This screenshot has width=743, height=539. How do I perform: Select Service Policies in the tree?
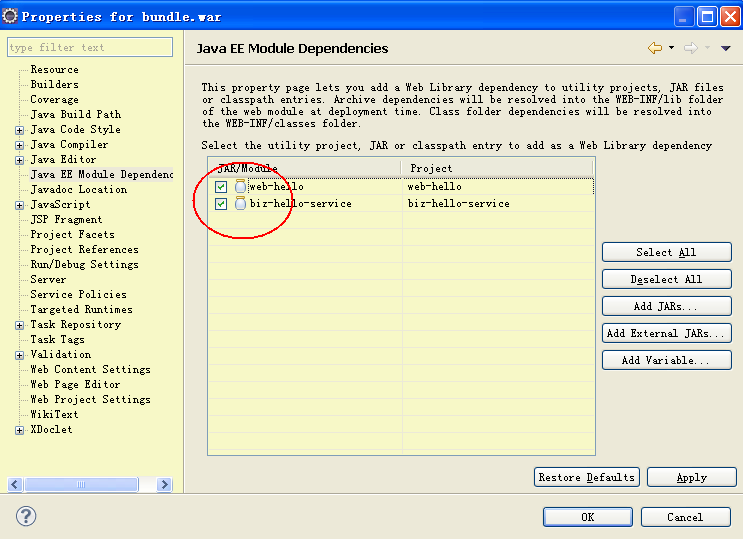pos(79,294)
